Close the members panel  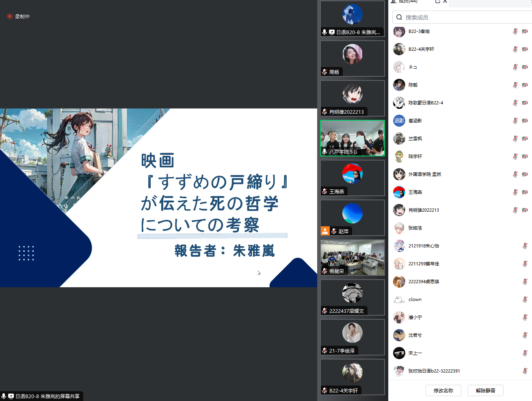pyautogui.click(x=445, y=2)
